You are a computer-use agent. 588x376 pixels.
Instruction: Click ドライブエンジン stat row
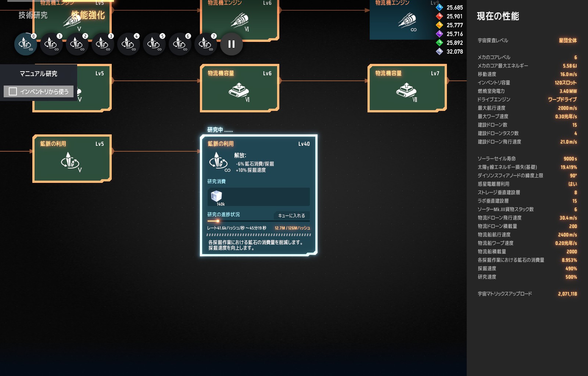[527, 100]
